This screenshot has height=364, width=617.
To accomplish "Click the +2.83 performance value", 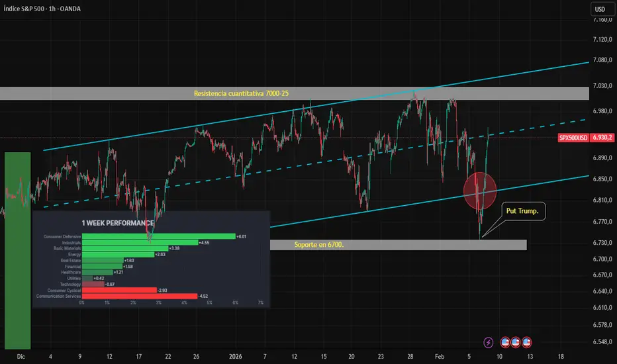I will click(160, 255).
